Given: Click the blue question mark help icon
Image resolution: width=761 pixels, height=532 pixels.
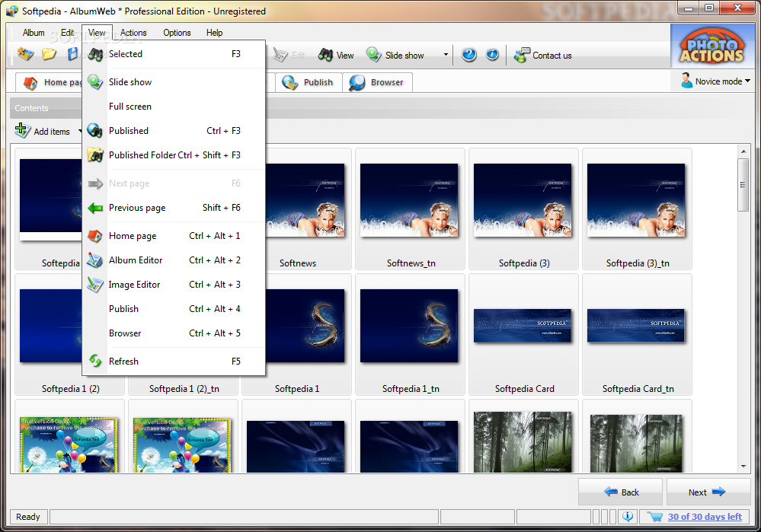Looking at the screenshot, I should point(468,55).
